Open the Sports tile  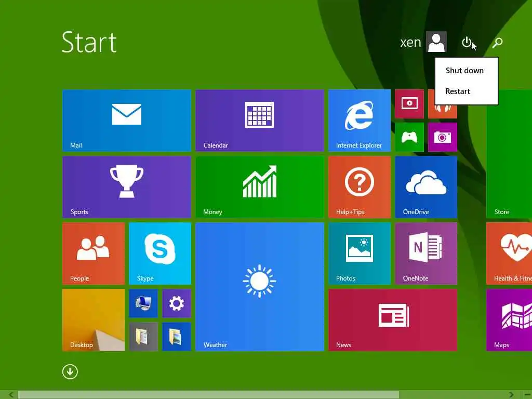point(127,187)
